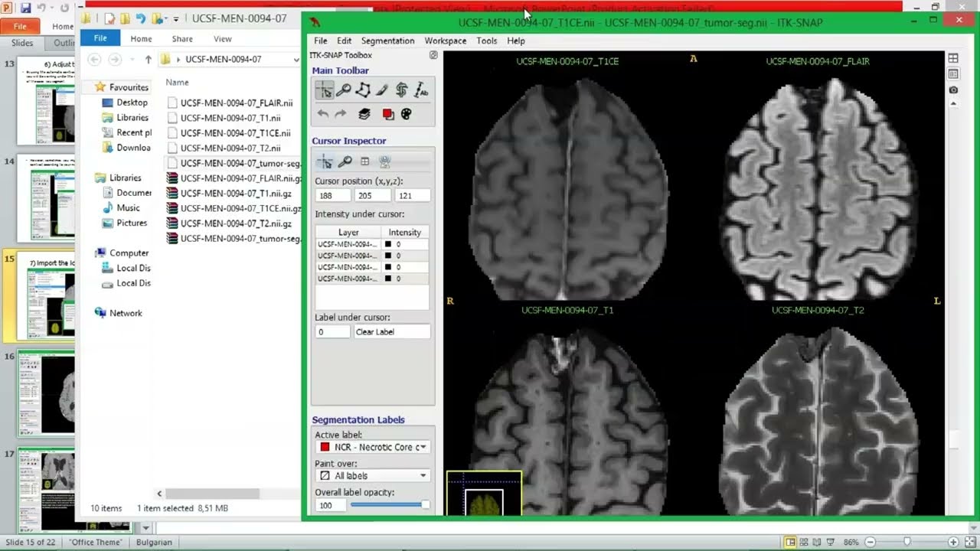Click cursor position x field showing 188
The width and height of the screenshot is (980, 551).
333,196
